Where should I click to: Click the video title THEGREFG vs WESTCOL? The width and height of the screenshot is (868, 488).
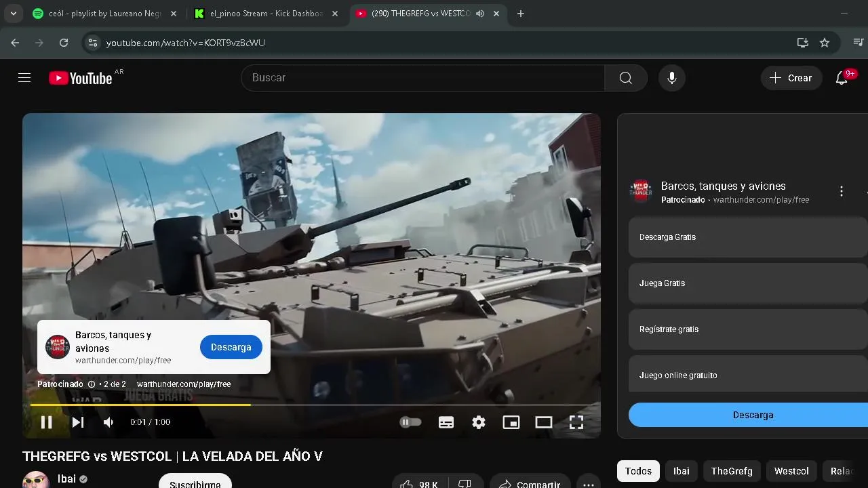point(172,456)
